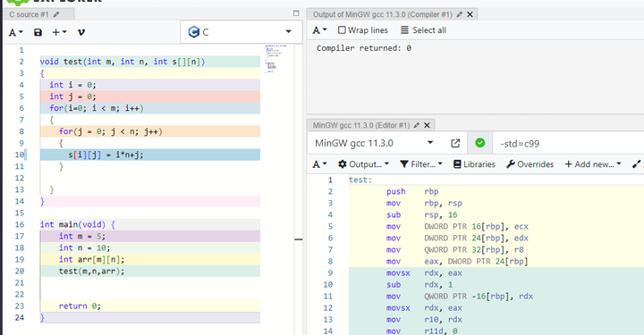
Task: Open the Libraries panel
Action: coord(474,164)
